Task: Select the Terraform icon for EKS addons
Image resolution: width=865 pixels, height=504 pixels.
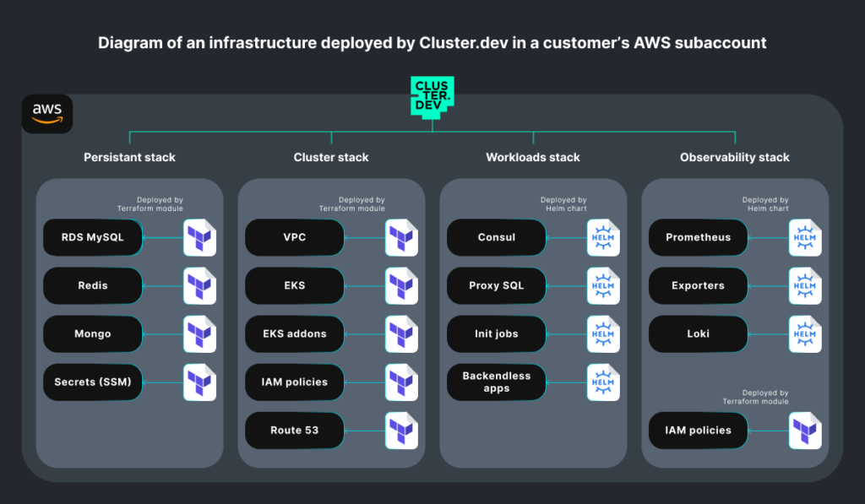Action: (x=401, y=334)
